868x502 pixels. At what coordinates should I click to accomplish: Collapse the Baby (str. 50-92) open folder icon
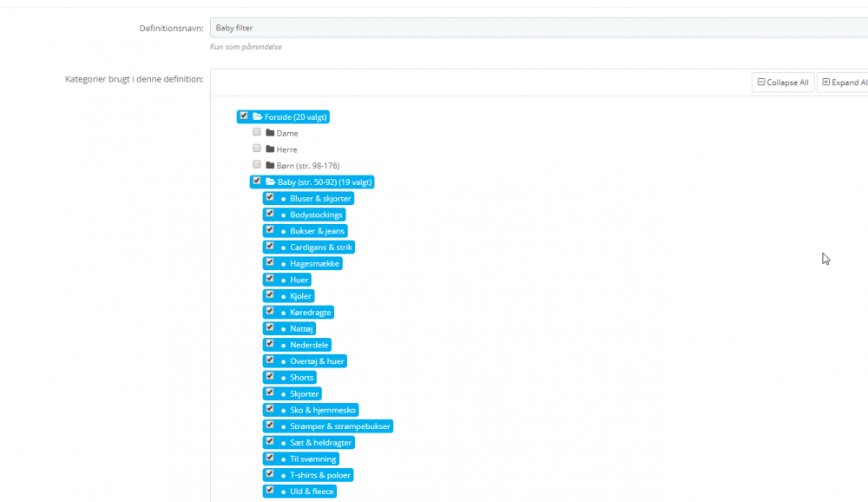[271, 182]
